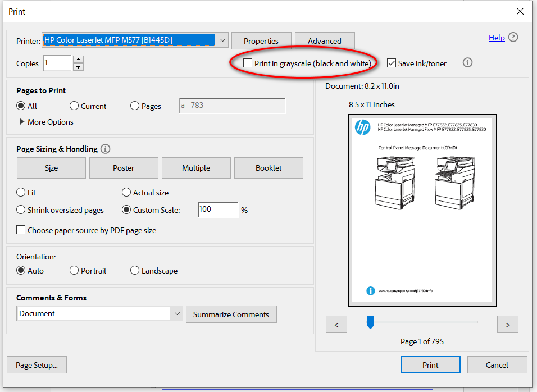Image resolution: width=537 pixels, height=392 pixels.
Task: Uncheck the Save ink/toner option
Action: click(392, 63)
